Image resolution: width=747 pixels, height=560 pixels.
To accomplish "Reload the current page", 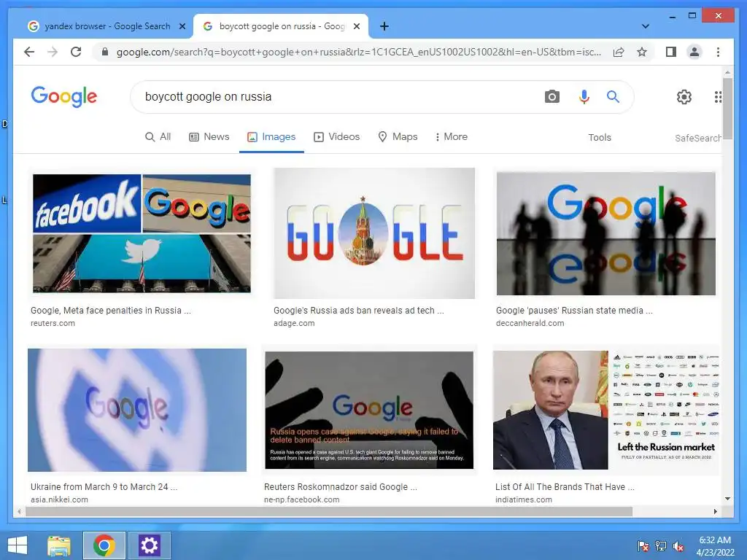I will point(76,52).
